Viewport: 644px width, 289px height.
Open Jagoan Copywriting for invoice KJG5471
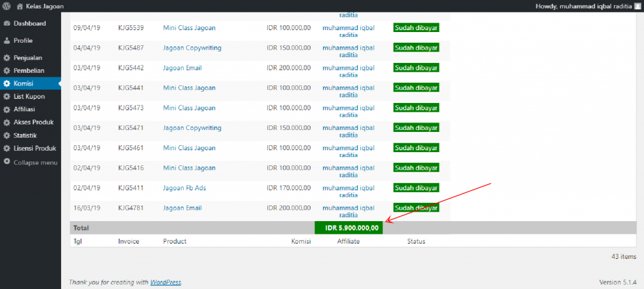pyautogui.click(x=192, y=128)
